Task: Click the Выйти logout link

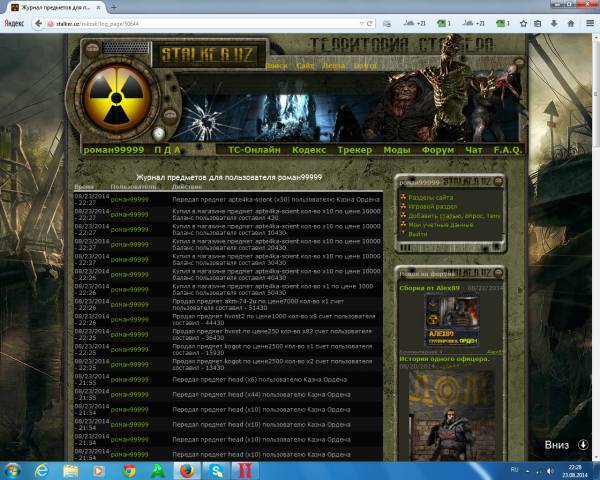Action: [418, 234]
